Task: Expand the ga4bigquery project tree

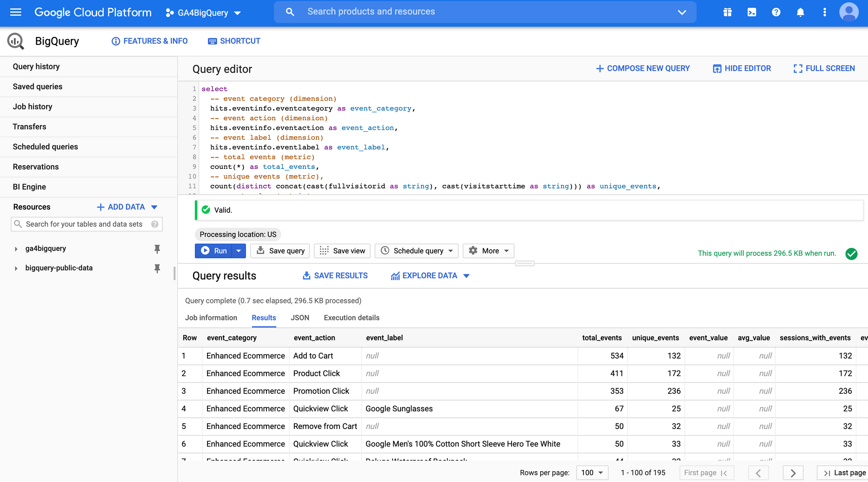Action: pyautogui.click(x=16, y=249)
